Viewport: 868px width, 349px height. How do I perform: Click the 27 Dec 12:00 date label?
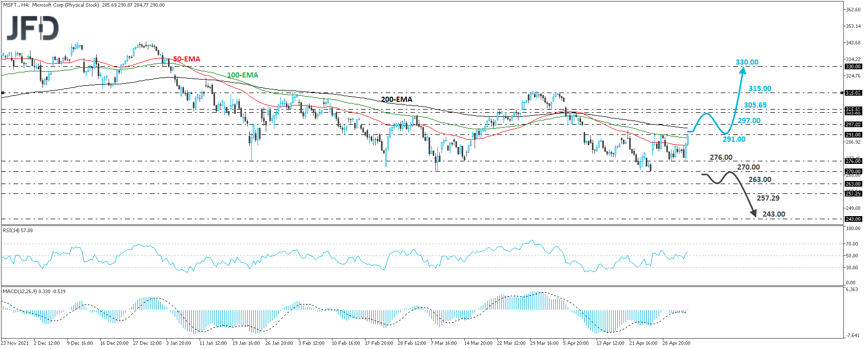(147, 343)
